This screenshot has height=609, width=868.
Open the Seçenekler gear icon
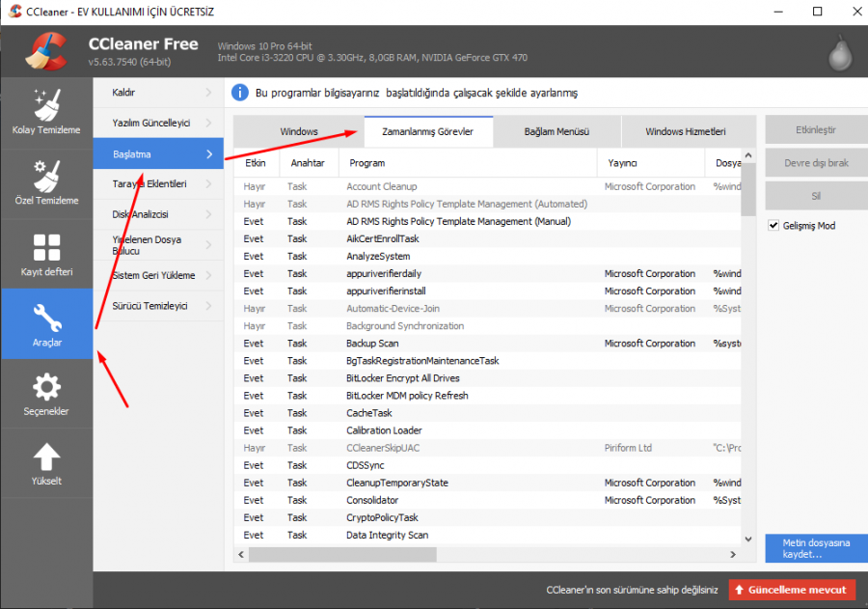point(46,388)
